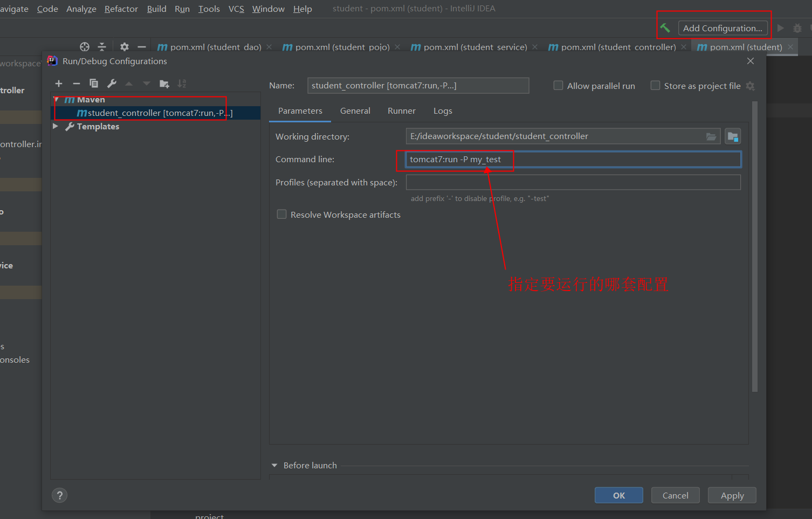This screenshot has width=812, height=519.
Task: Select Maven project button beside working directory
Action: (x=733, y=136)
